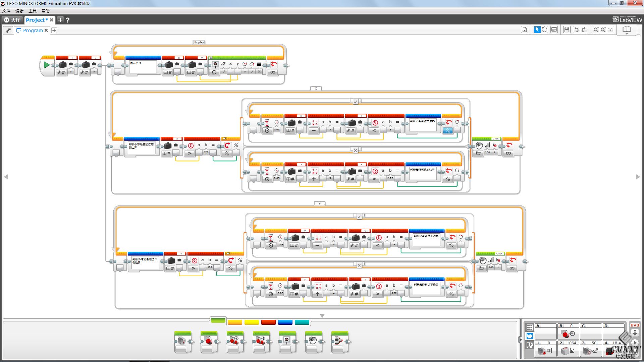This screenshot has width=644, height=362.
Task: Open mode selector of the Display block
Action: click(x=214, y=72)
